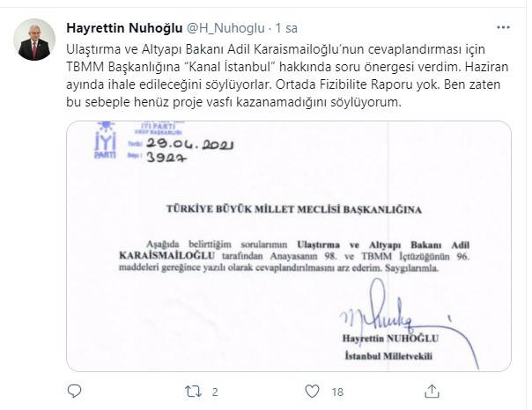Select the bold KARAİSMAİLOĞLU name in the document

[x=167, y=256]
